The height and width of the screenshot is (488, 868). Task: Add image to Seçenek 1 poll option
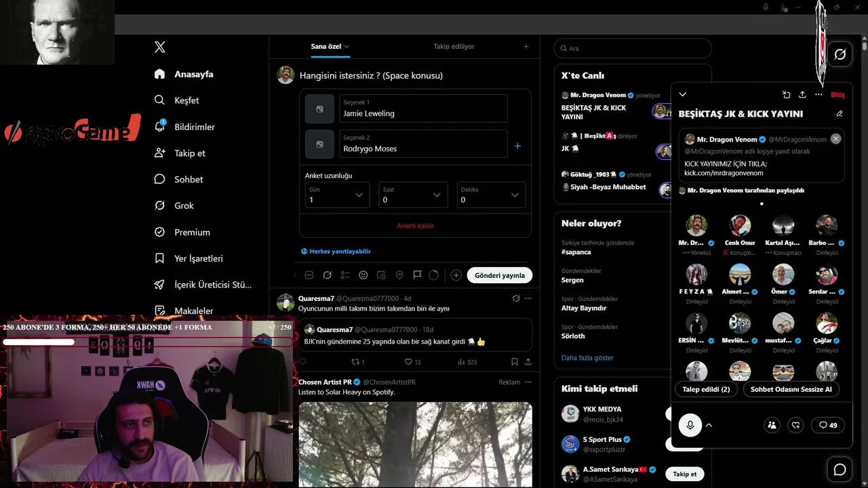pyautogui.click(x=319, y=108)
